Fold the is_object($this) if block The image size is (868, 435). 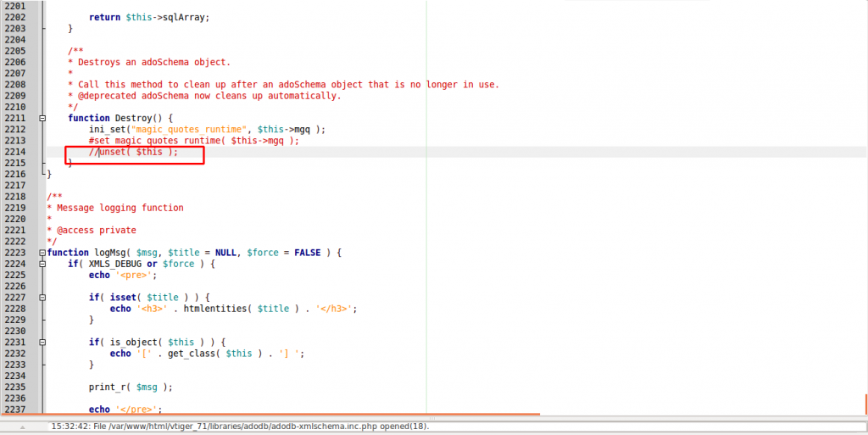(42, 342)
